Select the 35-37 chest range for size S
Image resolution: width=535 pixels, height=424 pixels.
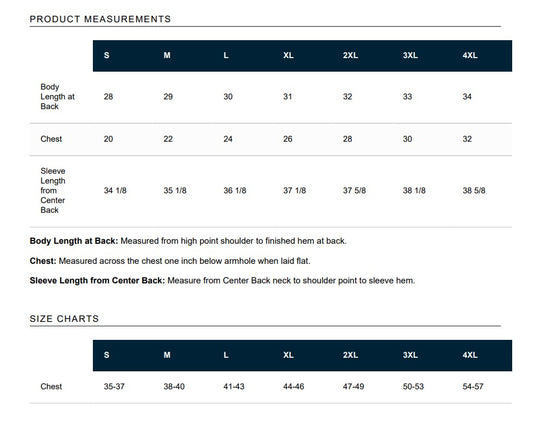(x=114, y=386)
